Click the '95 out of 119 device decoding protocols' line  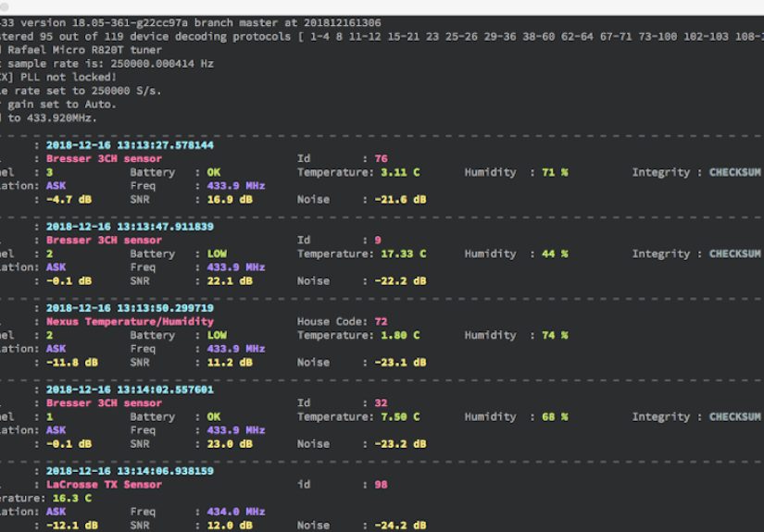(382, 36)
